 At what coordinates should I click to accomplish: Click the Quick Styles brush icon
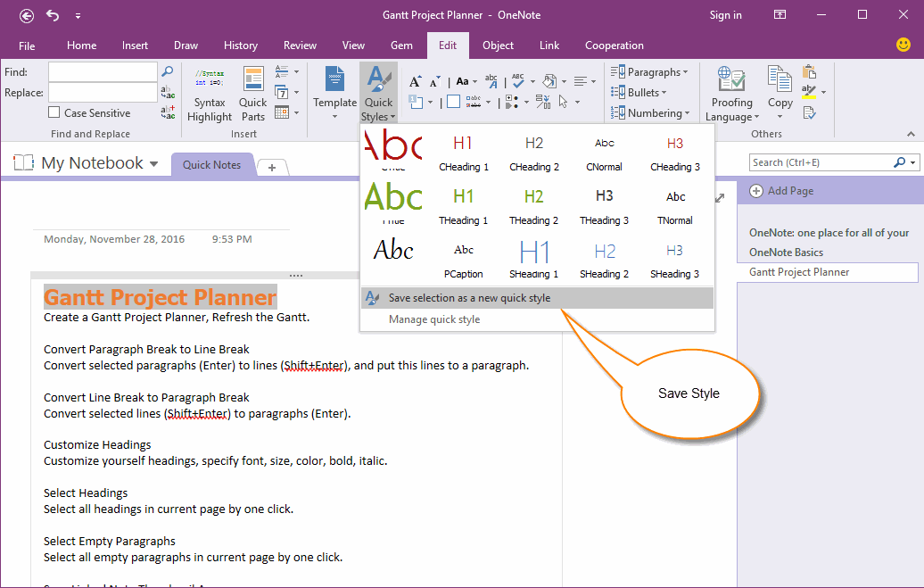coord(378,79)
